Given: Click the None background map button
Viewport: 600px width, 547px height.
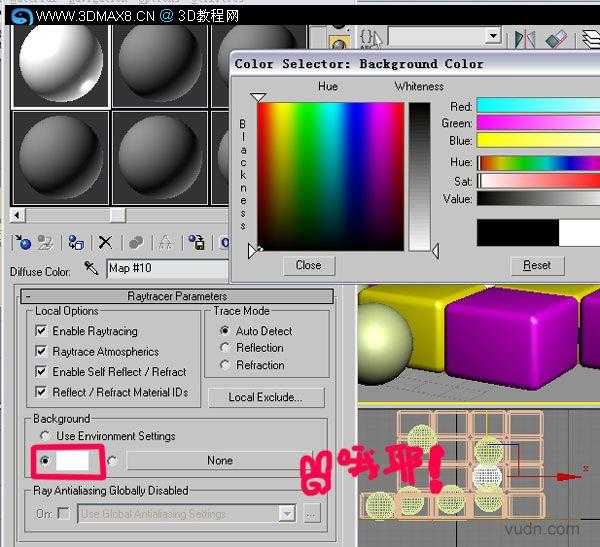Looking at the screenshot, I should click(x=220, y=460).
